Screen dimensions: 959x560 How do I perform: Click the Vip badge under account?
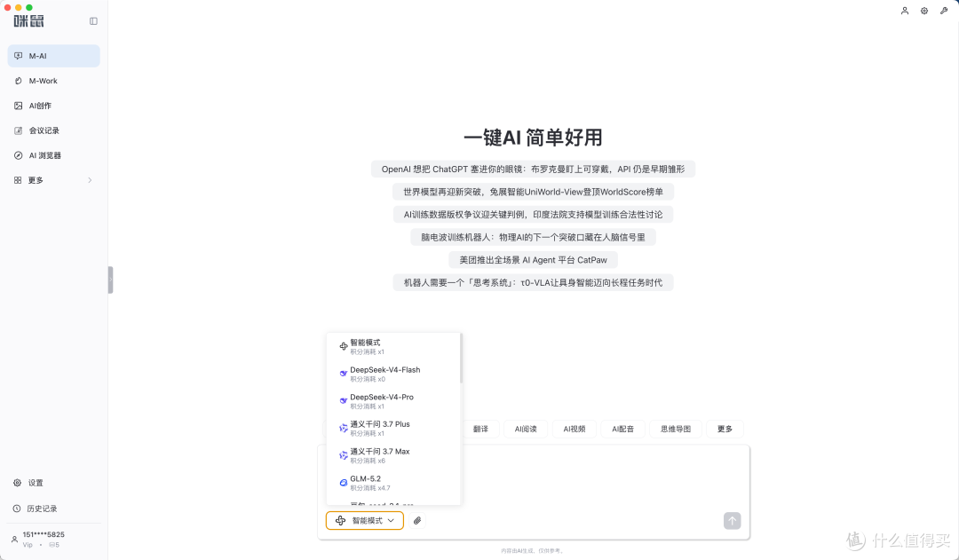28,545
